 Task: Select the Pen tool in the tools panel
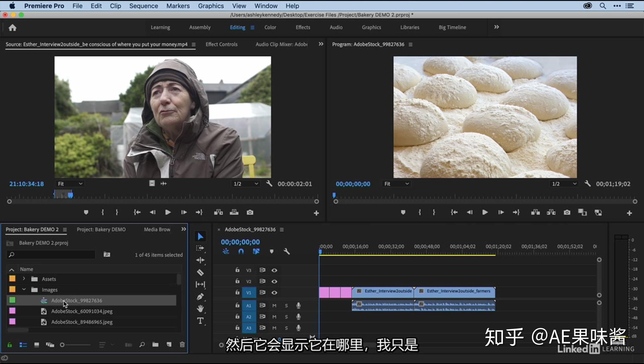tap(200, 297)
